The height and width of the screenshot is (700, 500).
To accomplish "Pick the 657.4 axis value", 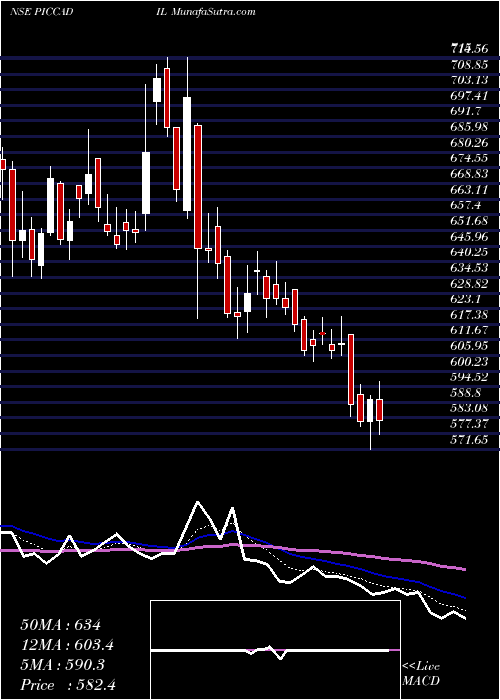I will (465, 206).
